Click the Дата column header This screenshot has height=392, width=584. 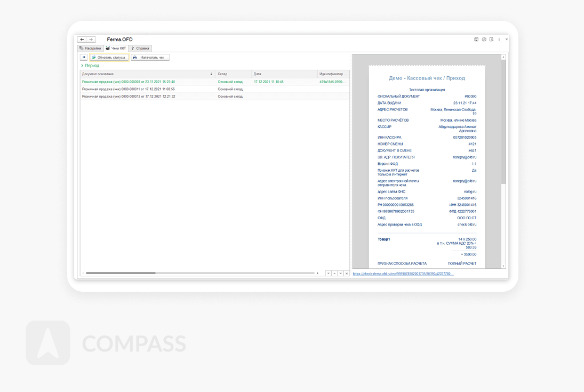284,74
